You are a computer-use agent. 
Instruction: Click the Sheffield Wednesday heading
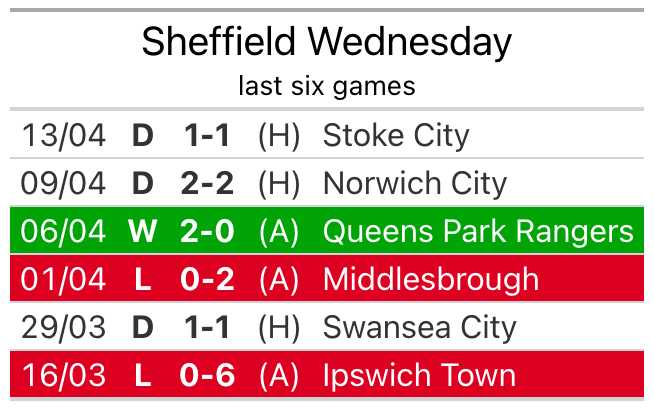326,42
